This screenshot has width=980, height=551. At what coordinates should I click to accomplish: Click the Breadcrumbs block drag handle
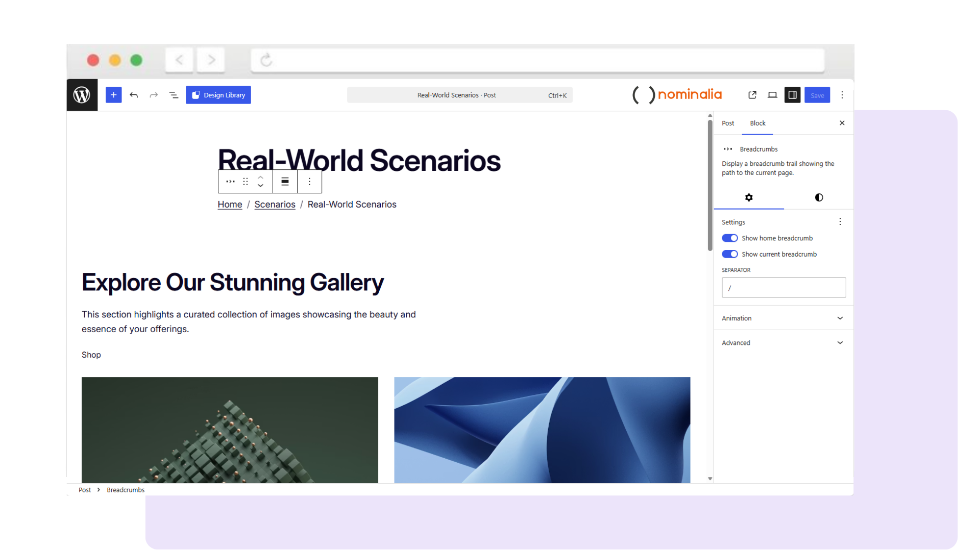(x=245, y=181)
